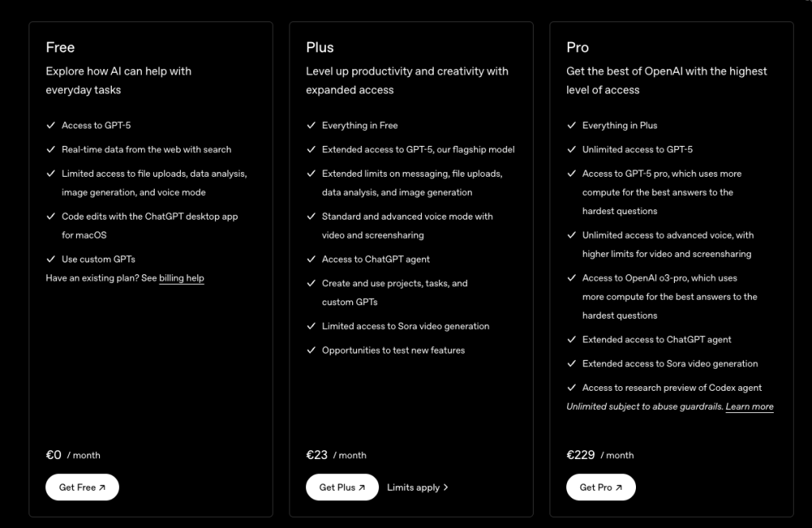Click the Pro plan heading
The image size is (812, 528).
(577, 48)
